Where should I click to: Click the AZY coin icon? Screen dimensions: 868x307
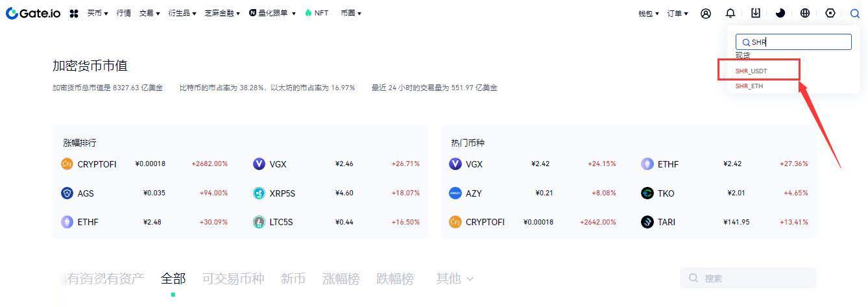click(x=455, y=193)
